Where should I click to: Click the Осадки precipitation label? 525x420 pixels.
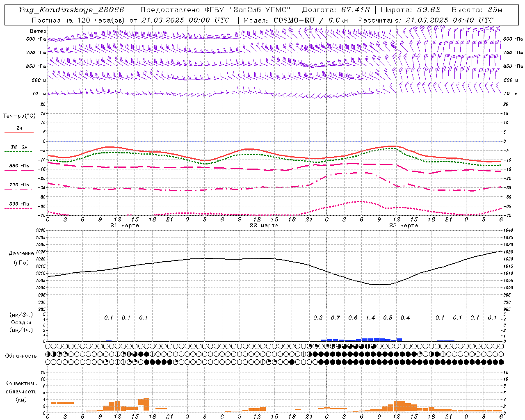click(x=21, y=322)
